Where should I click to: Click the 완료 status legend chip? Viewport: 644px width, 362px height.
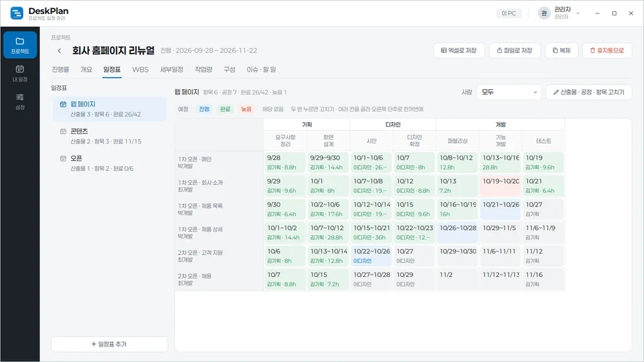225,109
